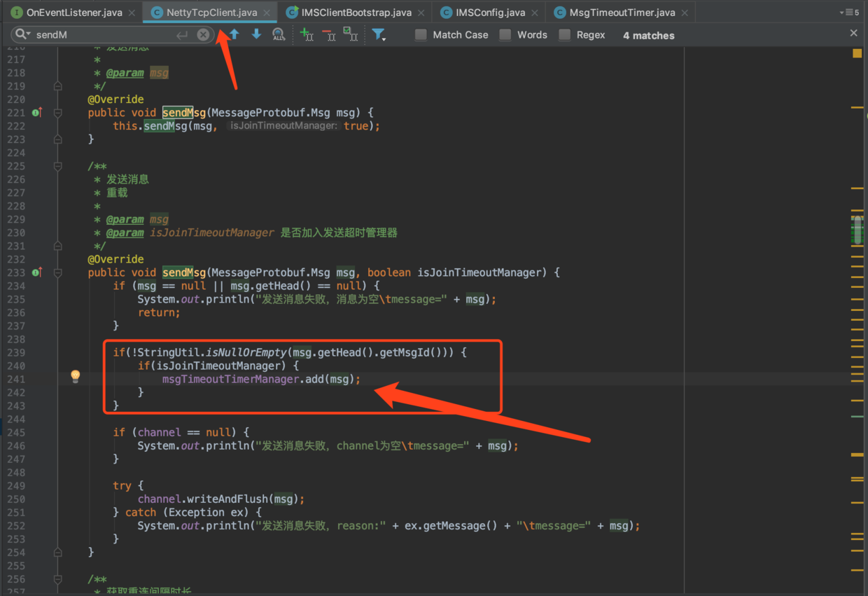This screenshot has height=596, width=868.
Task: Remove last selected occurrence
Action: (330, 34)
